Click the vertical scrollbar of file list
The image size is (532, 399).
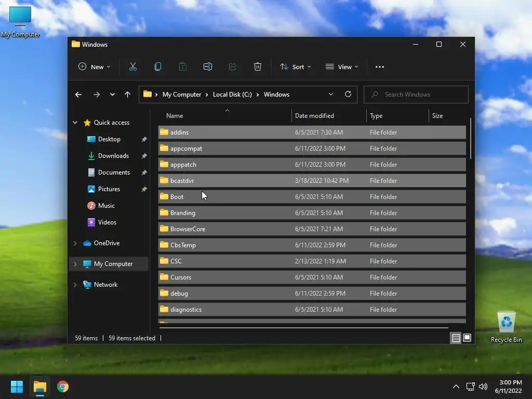pyautogui.click(x=471, y=138)
